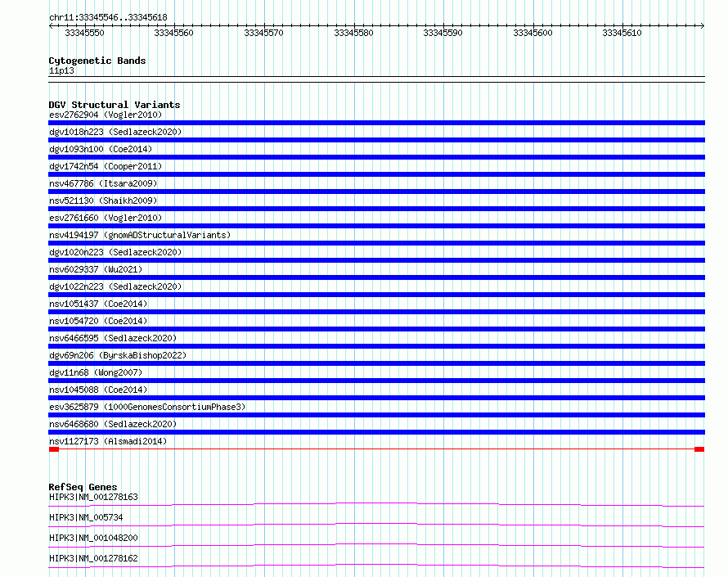Click the RefSeq Genes track title
Viewport: 728px width, 577px height.
pyautogui.click(x=83, y=487)
